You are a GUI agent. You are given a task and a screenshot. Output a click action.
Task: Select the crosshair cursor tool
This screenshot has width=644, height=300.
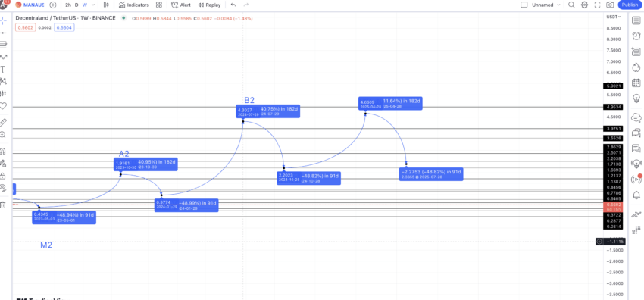point(3,20)
